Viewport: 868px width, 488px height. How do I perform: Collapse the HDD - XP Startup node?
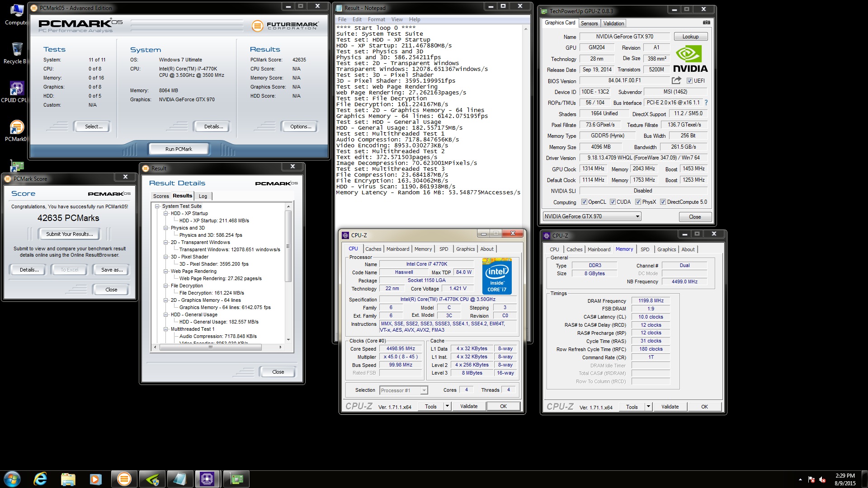pos(166,213)
